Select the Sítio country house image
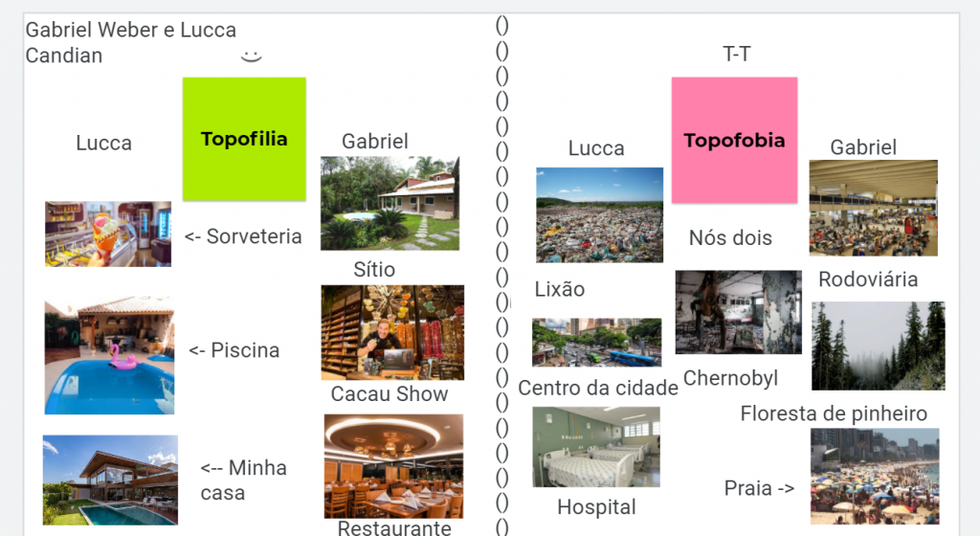980x536 pixels. (x=390, y=204)
